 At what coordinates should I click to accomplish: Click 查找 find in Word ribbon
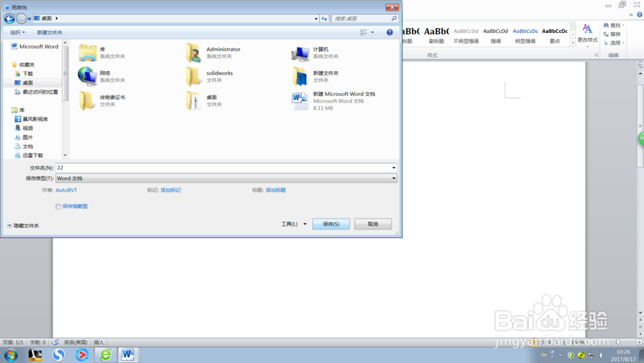point(614,26)
